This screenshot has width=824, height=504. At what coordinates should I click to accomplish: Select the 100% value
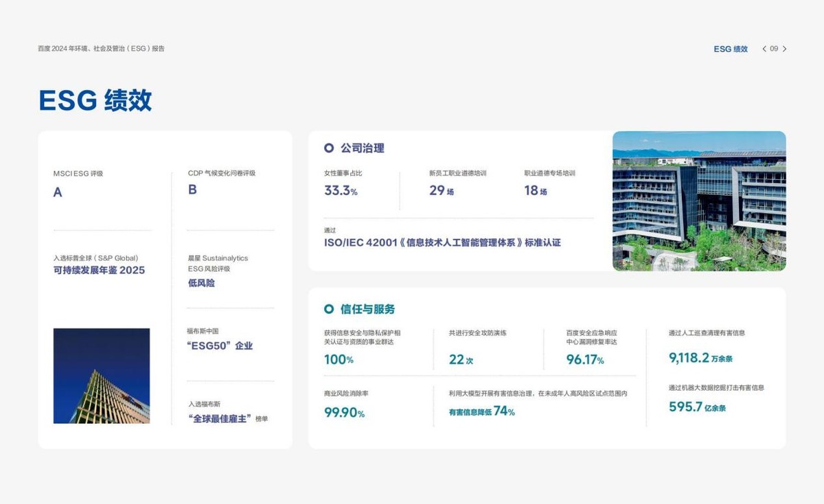click(339, 360)
